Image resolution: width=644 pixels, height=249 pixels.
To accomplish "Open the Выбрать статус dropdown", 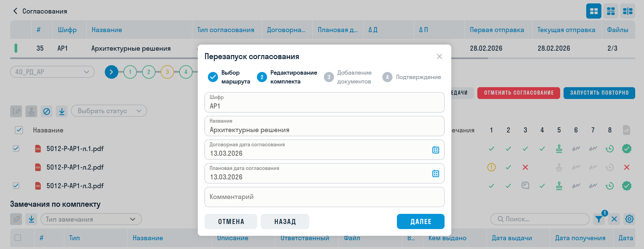I will tap(109, 111).
